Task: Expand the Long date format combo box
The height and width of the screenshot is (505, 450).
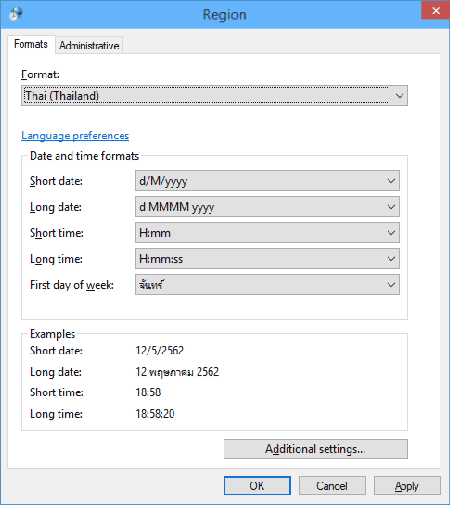Action: coord(267,207)
